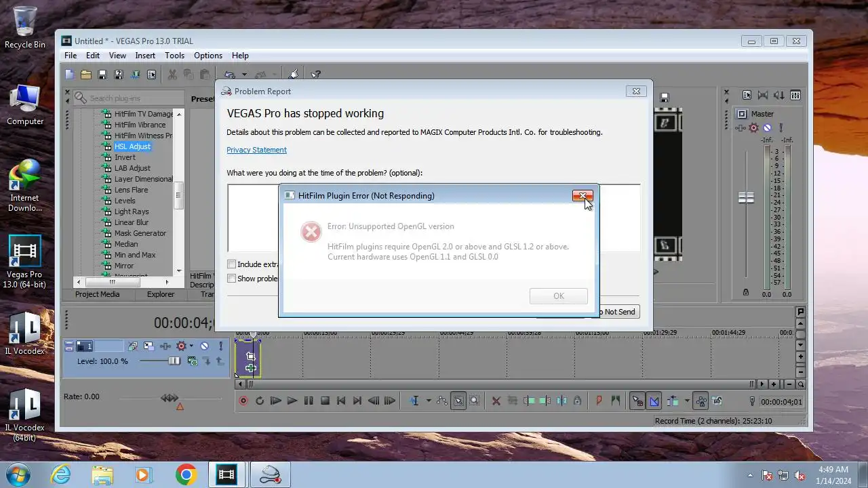Click plug-in list scroll up arrow

(x=179, y=114)
